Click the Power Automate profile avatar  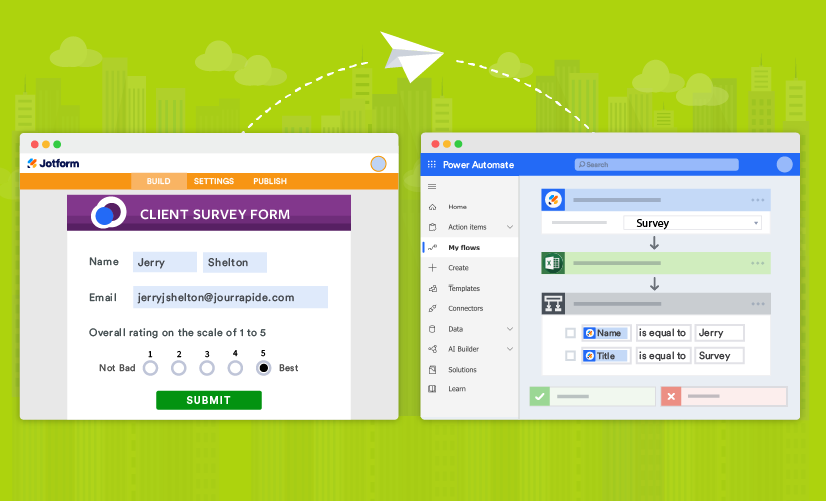pyautogui.click(x=784, y=164)
